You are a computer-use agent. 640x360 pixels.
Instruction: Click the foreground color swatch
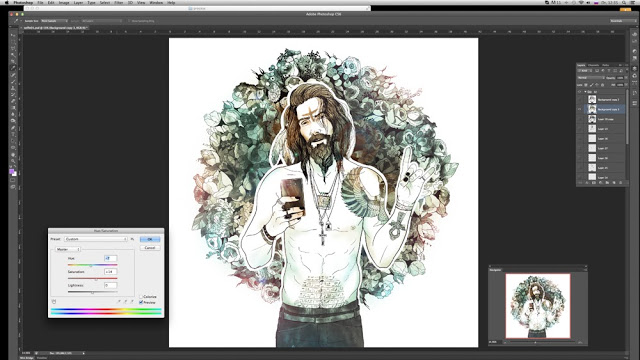click(12, 171)
